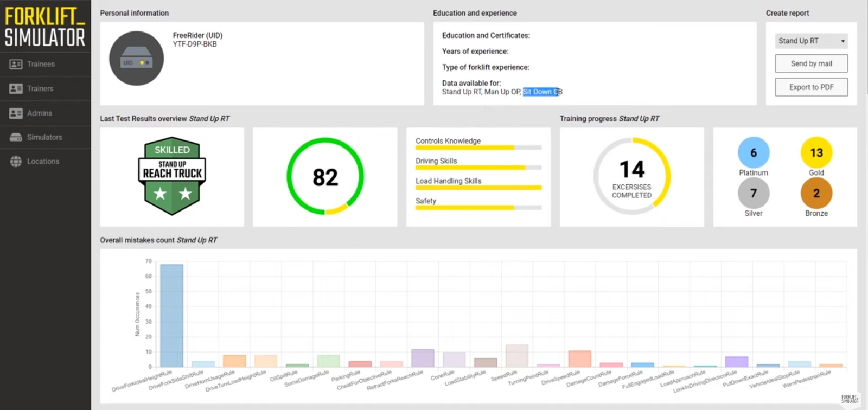Click the Forklift Simulator logo

pos(45,27)
